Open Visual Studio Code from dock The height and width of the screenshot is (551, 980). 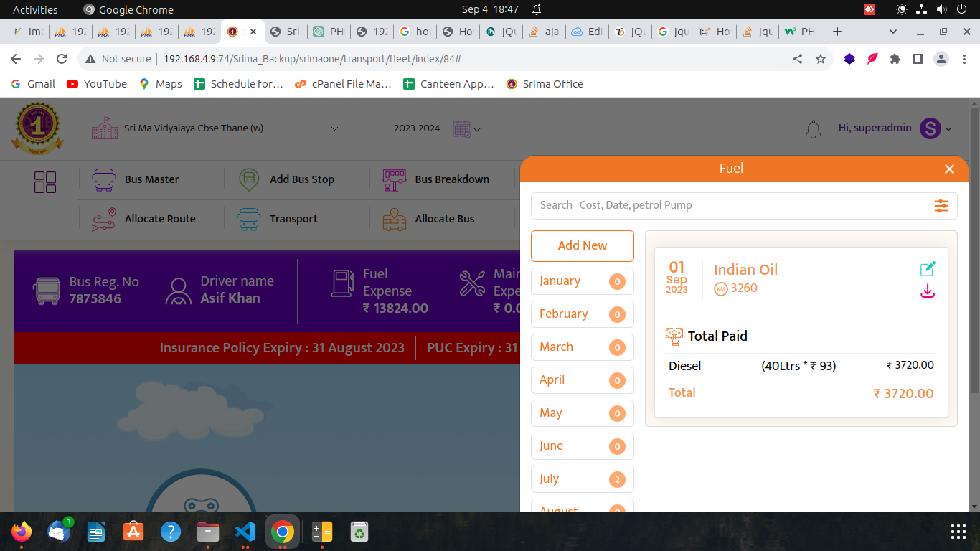pos(245,532)
